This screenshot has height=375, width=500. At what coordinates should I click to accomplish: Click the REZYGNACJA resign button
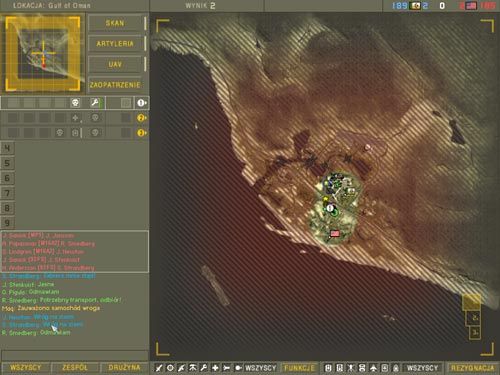click(472, 368)
